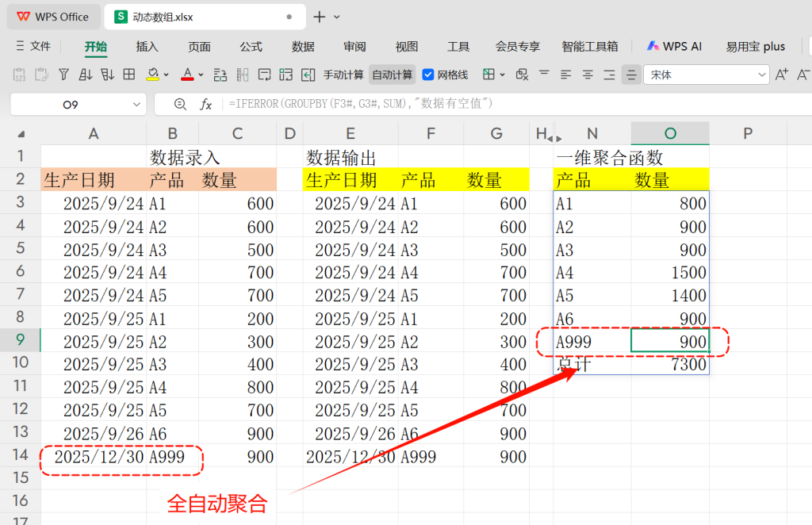Click the select-all corner triangle
This screenshot has width=812, height=525.
tap(21, 135)
